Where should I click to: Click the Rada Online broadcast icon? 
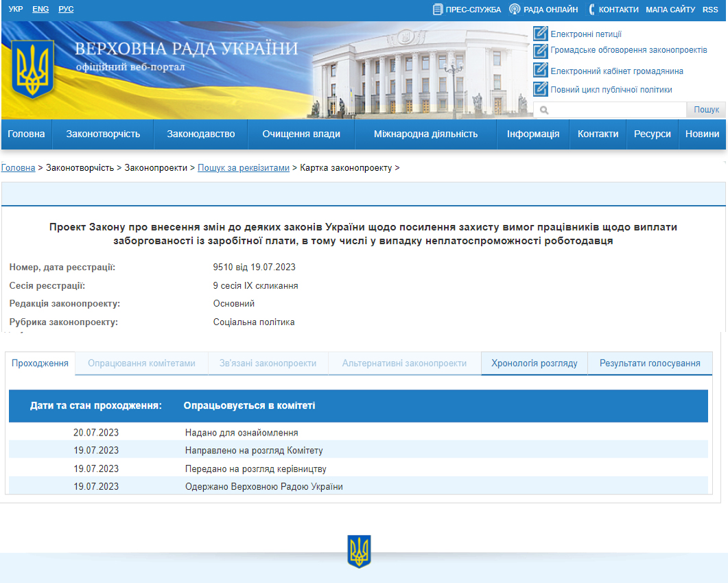[515, 10]
